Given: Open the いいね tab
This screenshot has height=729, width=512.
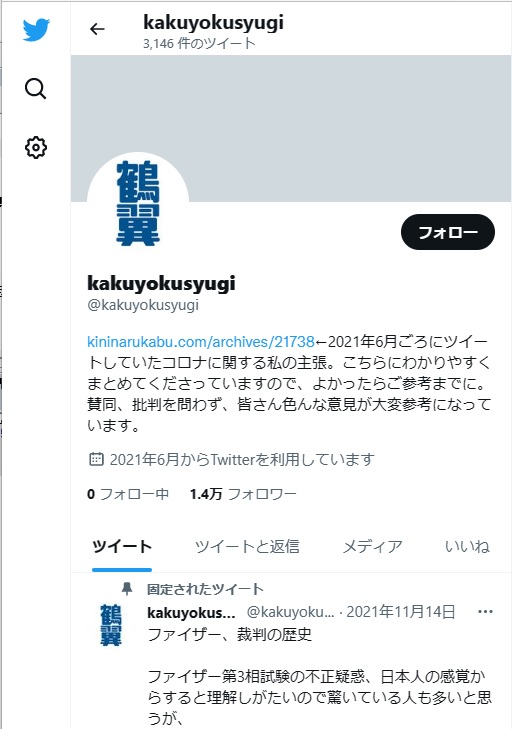Looking at the screenshot, I should pyautogui.click(x=467, y=546).
